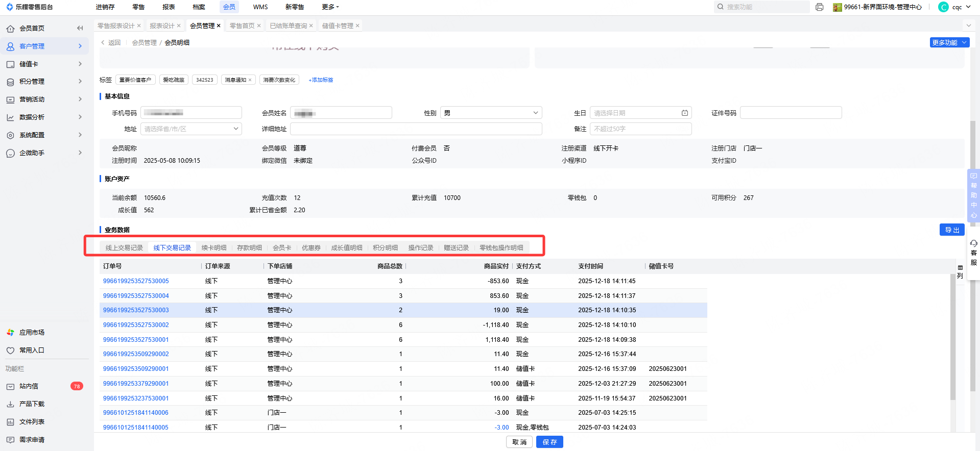Open the column settings icon (列)
Viewport: 980px width, 451px height.
pos(960,272)
